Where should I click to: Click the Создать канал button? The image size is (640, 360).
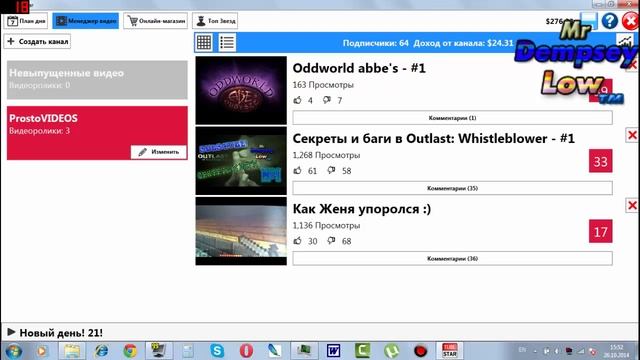(38, 41)
